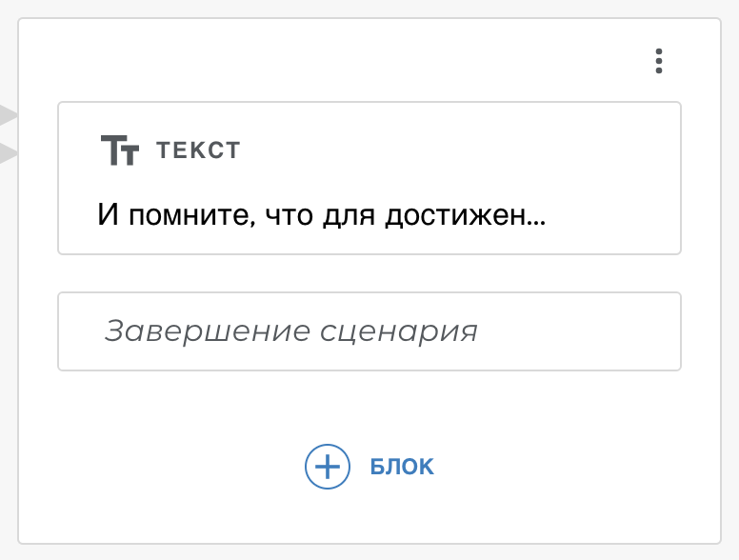The width and height of the screenshot is (739, 560).
Task: Expand the kebab menu of this step
Action: (x=659, y=62)
